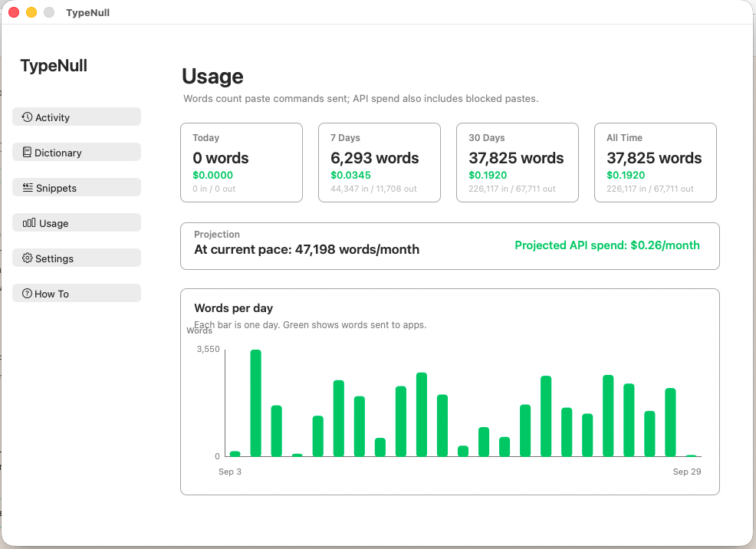Select the Usage sidebar item
Screen dimensions: 756x549
(x=77, y=222)
